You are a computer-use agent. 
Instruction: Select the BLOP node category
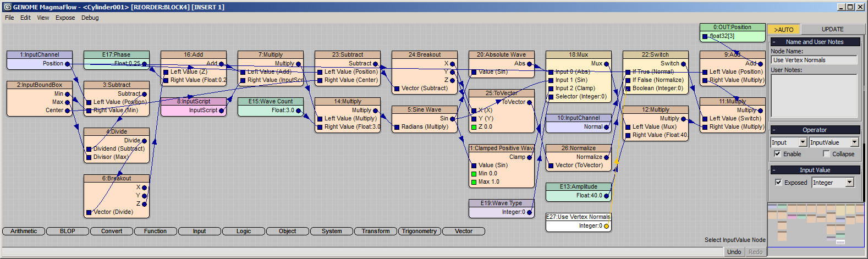(x=68, y=232)
